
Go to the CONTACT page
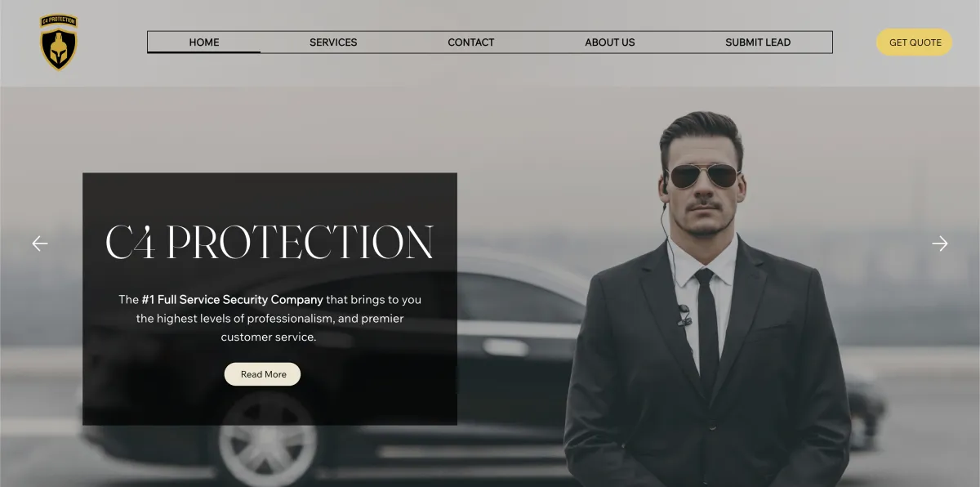471,42
